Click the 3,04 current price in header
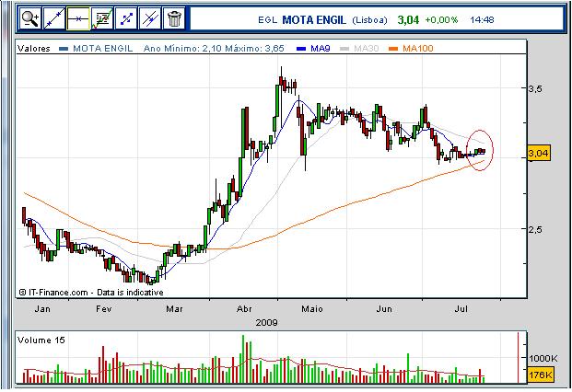Image resolution: width=572 pixels, height=392 pixels. point(408,19)
